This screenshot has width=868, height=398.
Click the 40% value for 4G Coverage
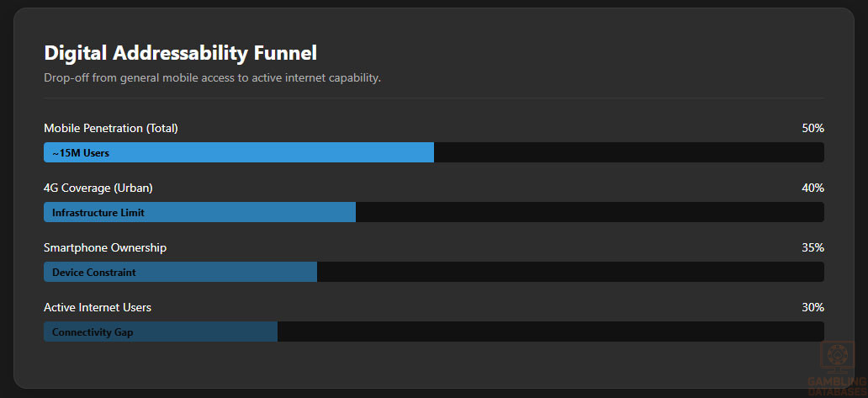pyautogui.click(x=812, y=188)
